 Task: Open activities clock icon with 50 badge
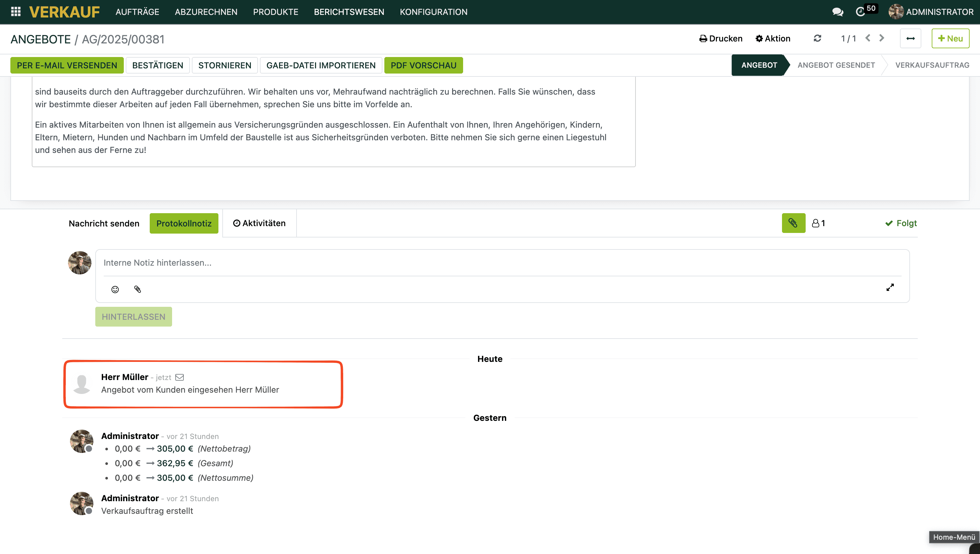[861, 12]
